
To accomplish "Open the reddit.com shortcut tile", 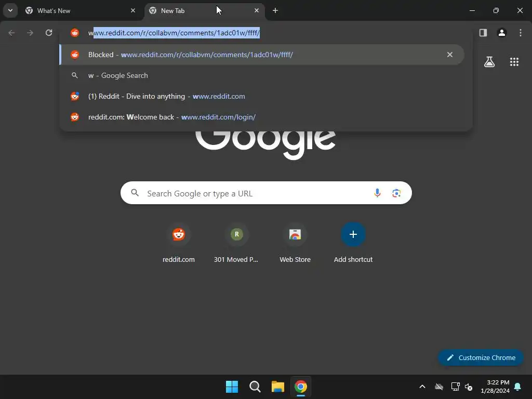I will coord(179,243).
